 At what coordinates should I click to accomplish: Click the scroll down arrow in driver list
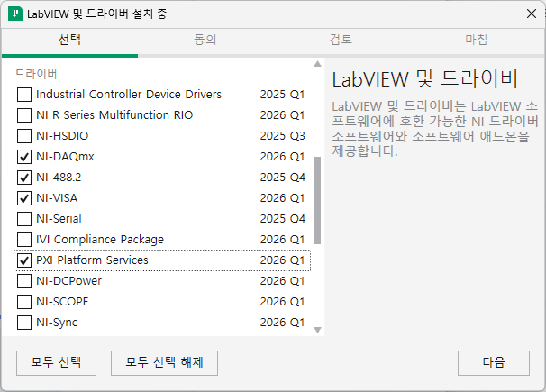[317, 330]
